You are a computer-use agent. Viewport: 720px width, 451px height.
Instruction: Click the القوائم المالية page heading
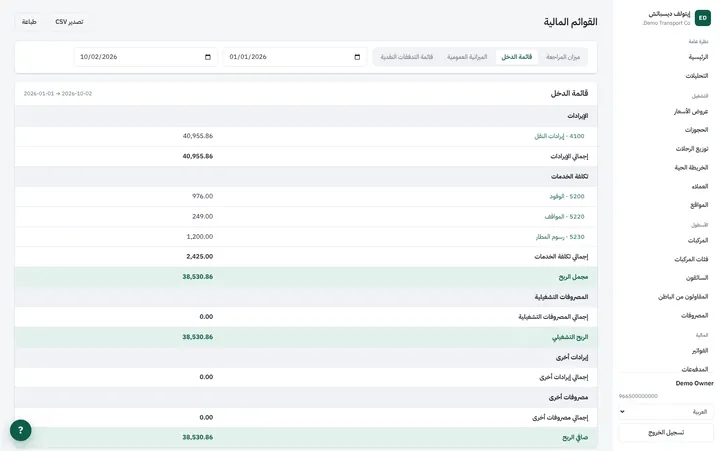tap(571, 22)
